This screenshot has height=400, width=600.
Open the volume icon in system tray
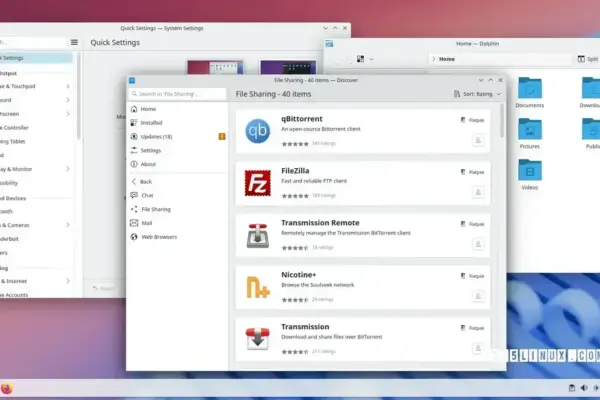click(584, 388)
